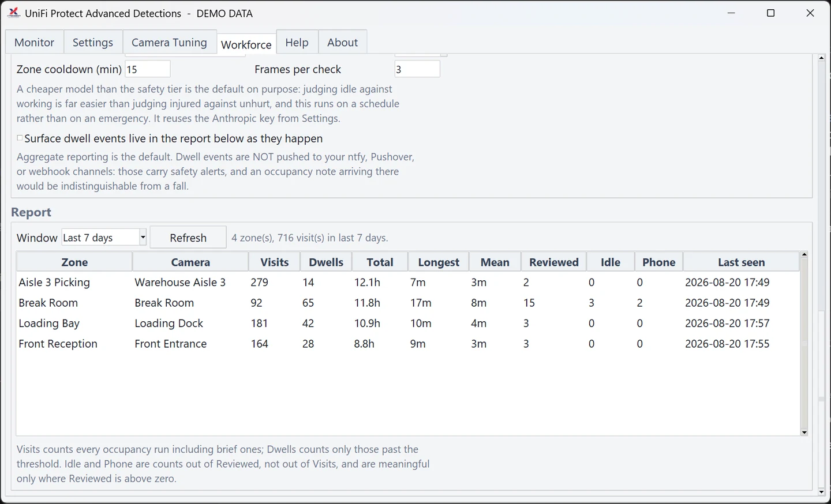
Task: Select the Loading Bay zone row
Action: [x=408, y=324]
